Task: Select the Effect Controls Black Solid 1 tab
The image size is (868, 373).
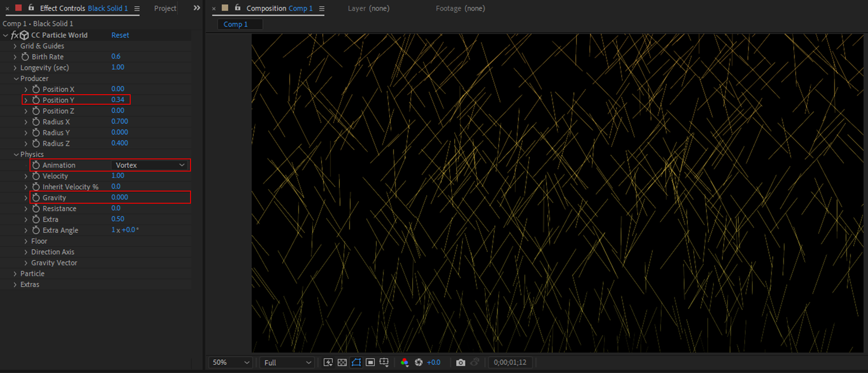Action: (x=84, y=8)
